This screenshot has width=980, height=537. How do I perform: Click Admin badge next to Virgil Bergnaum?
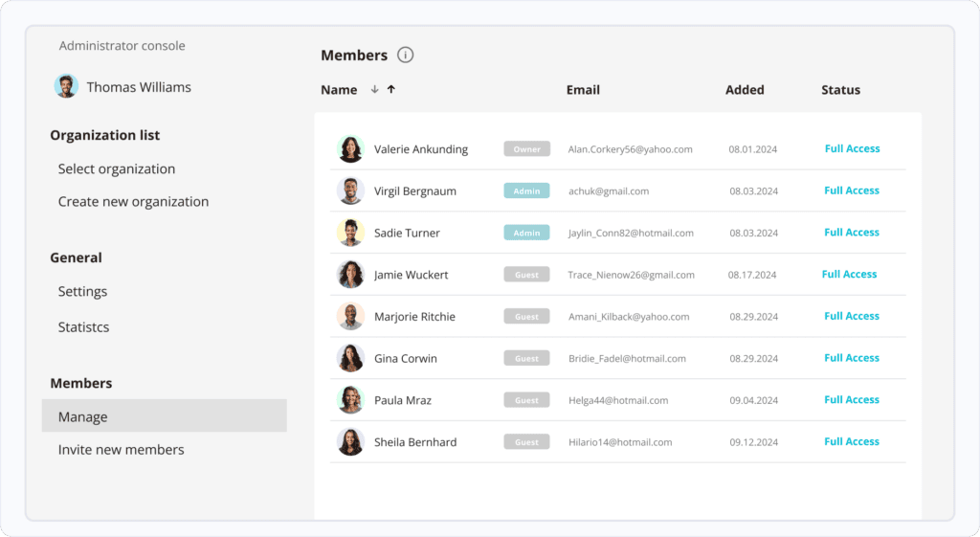click(x=526, y=190)
